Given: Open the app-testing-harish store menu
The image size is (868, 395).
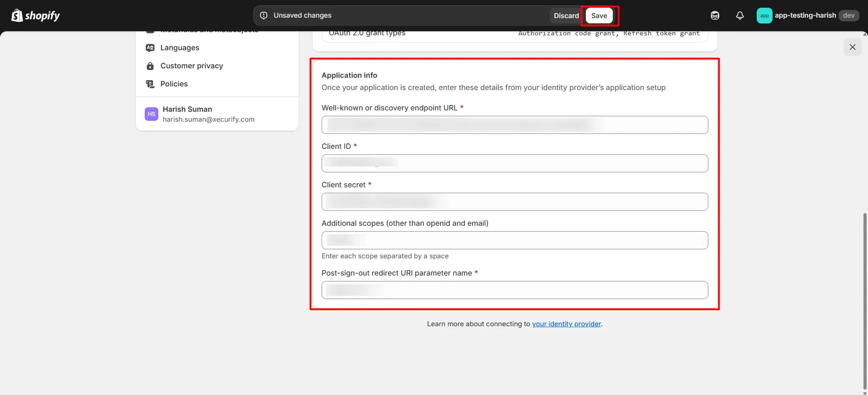Looking at the screenshot, I should click(x=807, y=15).
